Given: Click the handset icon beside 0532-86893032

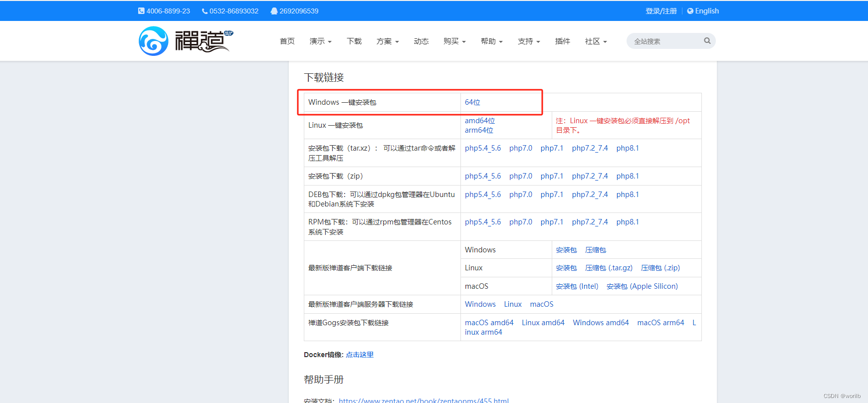Looking at the screenshot, I should coord(205,11).
